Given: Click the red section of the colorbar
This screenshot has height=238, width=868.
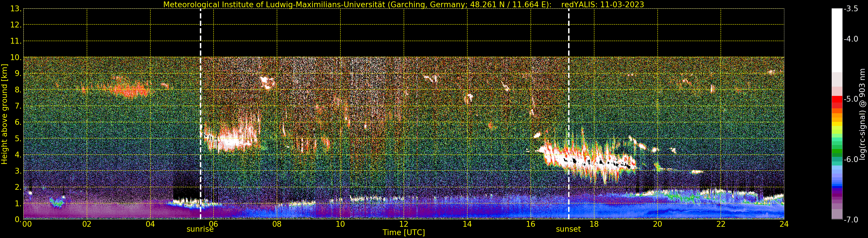Looking at the screenshot, I should tap(837, 102).
